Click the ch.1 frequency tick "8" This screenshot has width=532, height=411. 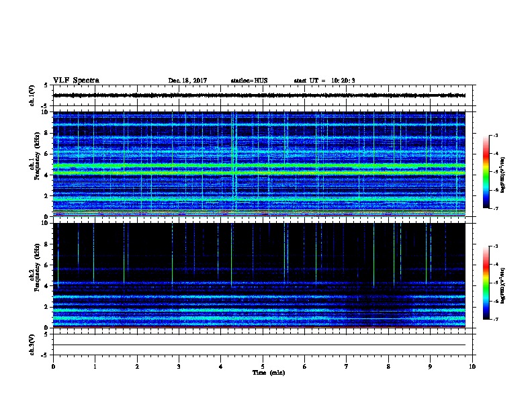tap(46, 133)
